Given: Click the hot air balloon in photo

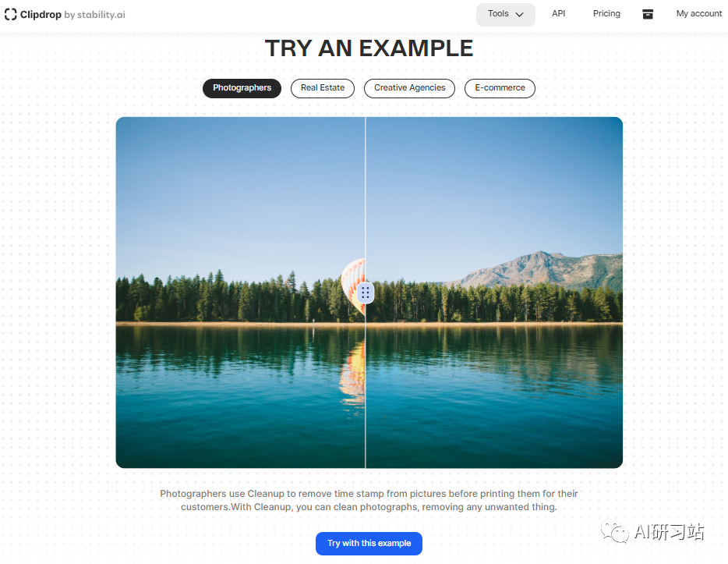Looking at the screenshot, I should [x=353, y=284].
